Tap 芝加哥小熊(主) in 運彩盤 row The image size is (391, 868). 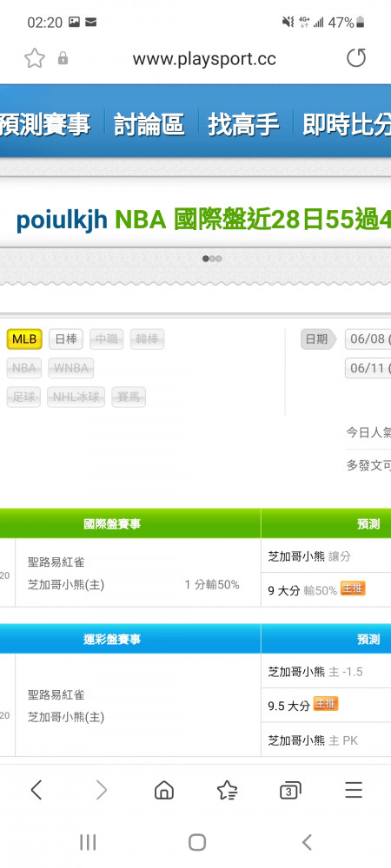[x=66, y=717]
